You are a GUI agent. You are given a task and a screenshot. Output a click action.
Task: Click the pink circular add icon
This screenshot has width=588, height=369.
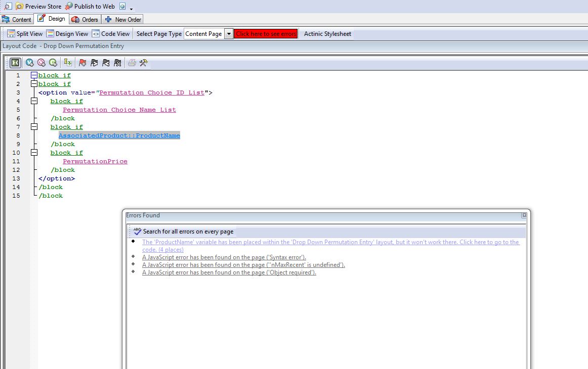(41, 63)
